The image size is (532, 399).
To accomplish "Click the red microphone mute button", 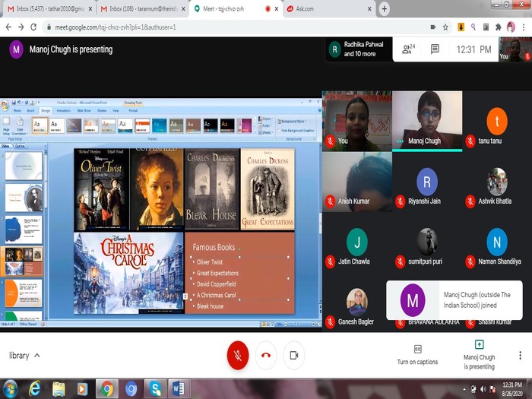I will coord(238,355).
